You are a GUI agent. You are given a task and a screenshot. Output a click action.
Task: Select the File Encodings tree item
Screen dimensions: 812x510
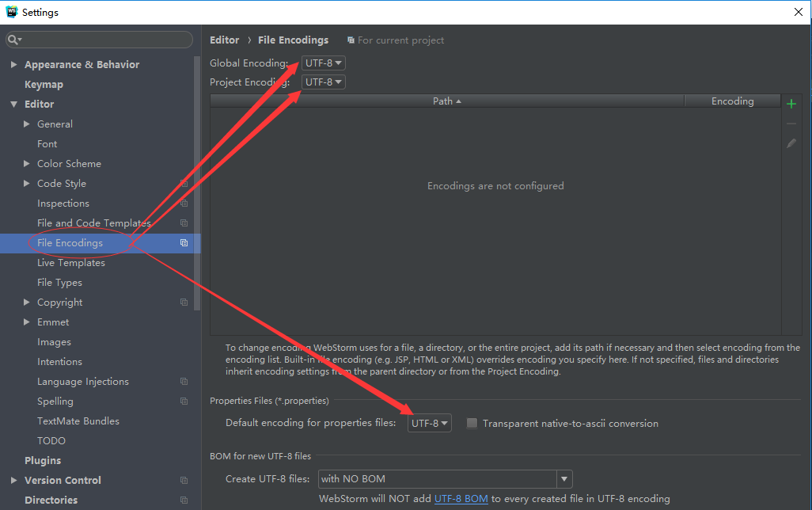(x=100, y=242)
